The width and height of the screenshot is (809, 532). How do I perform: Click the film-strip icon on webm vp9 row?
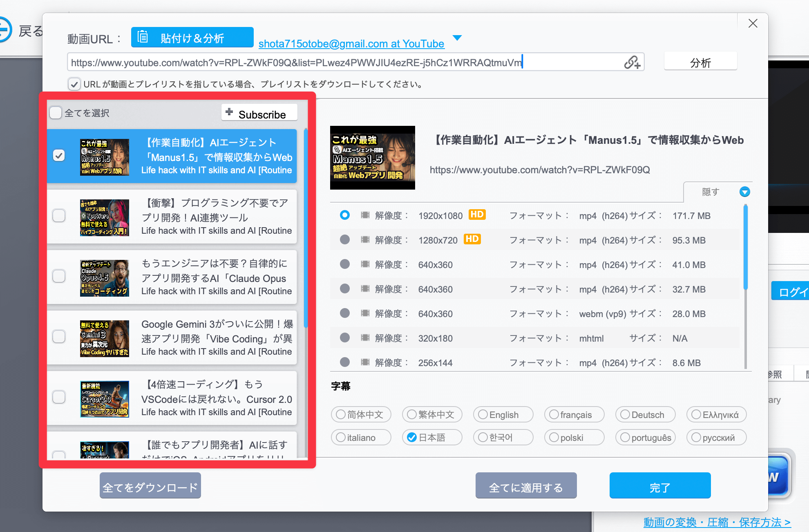pos(365,313)
